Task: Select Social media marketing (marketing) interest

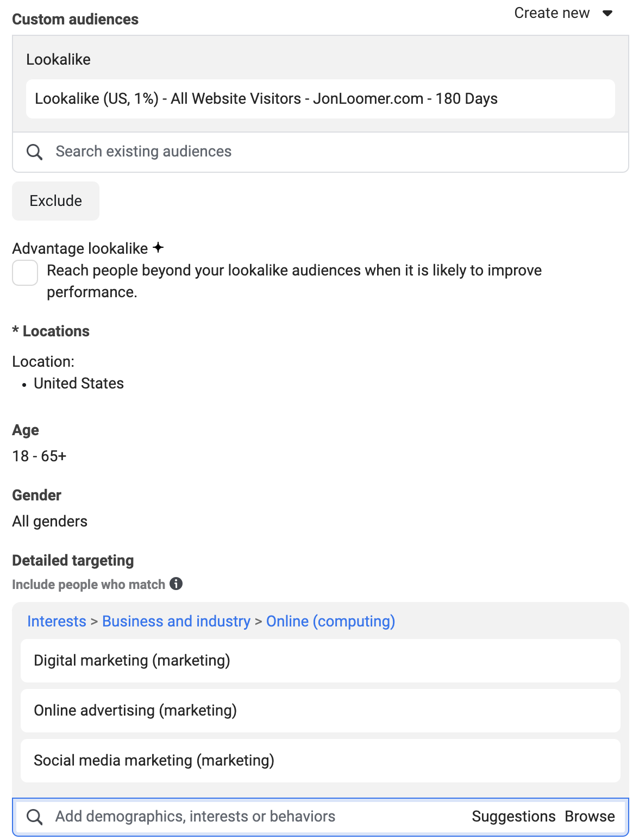Action: coord(321,761)
